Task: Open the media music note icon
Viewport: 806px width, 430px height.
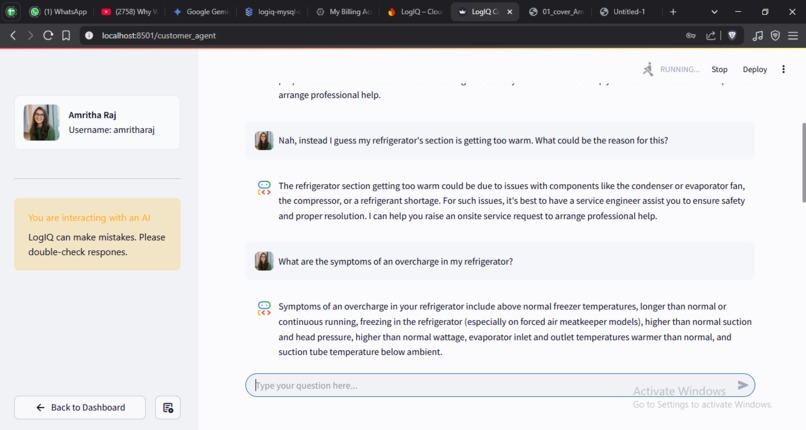Action: click(757, 35)
